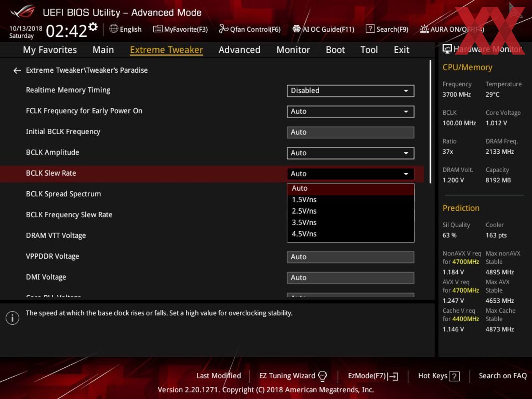532x399 pixels.
Task: Open the Exit tab
Action: 401,50
